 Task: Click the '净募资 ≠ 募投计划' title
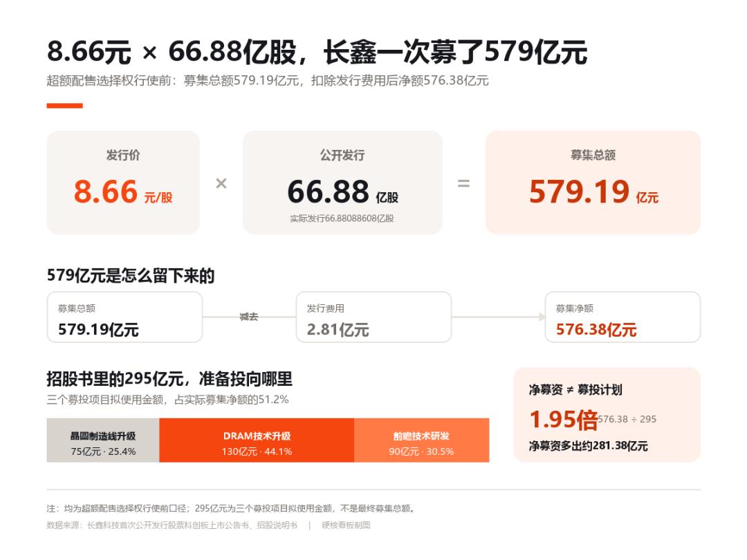pos(575,390)
